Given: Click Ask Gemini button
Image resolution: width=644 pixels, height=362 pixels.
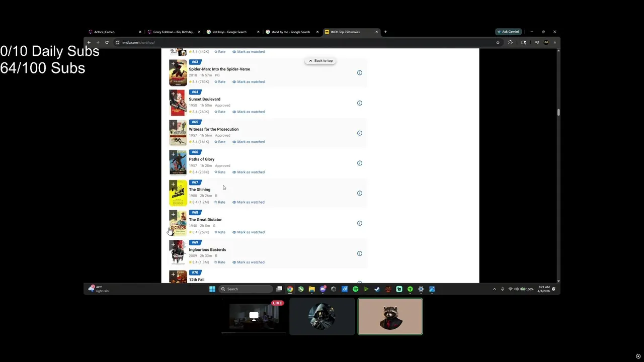Looking at the screenshot, I should (x=509, y=32).
